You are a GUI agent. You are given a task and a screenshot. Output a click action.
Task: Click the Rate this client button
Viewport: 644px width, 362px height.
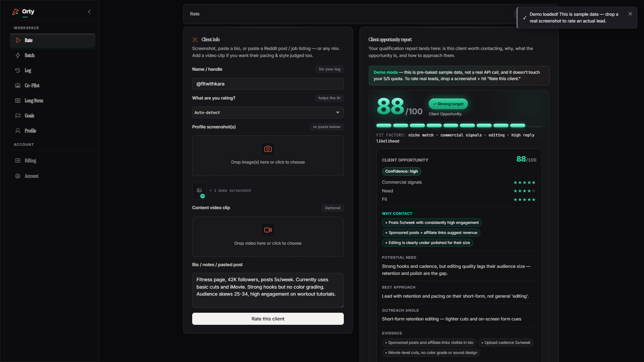268,319
